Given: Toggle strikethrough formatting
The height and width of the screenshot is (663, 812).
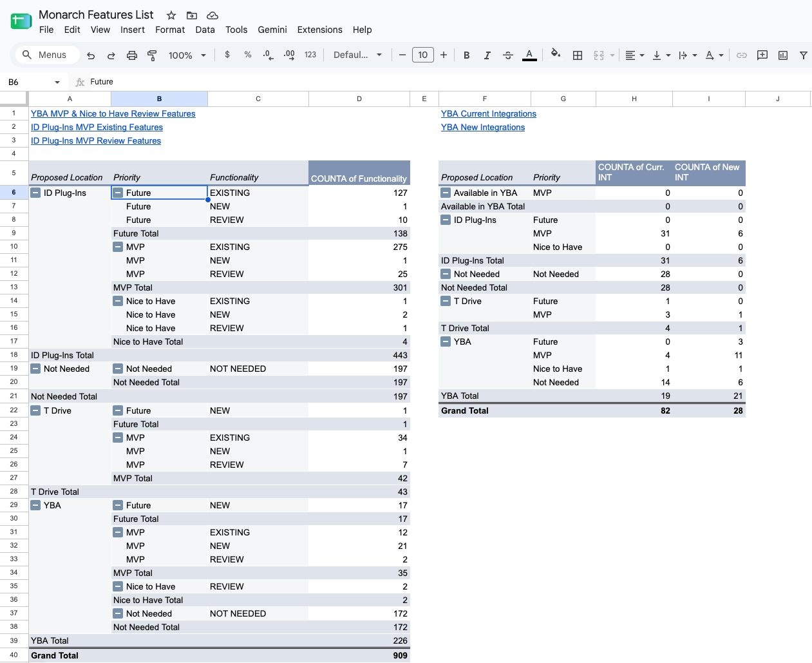Looking at the screenshot, I should pos(508,55).
